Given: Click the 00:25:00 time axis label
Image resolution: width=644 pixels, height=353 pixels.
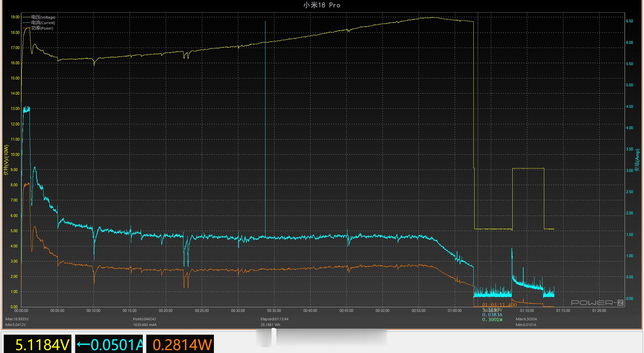Looking at the screenshot, I should coord(202,311).
